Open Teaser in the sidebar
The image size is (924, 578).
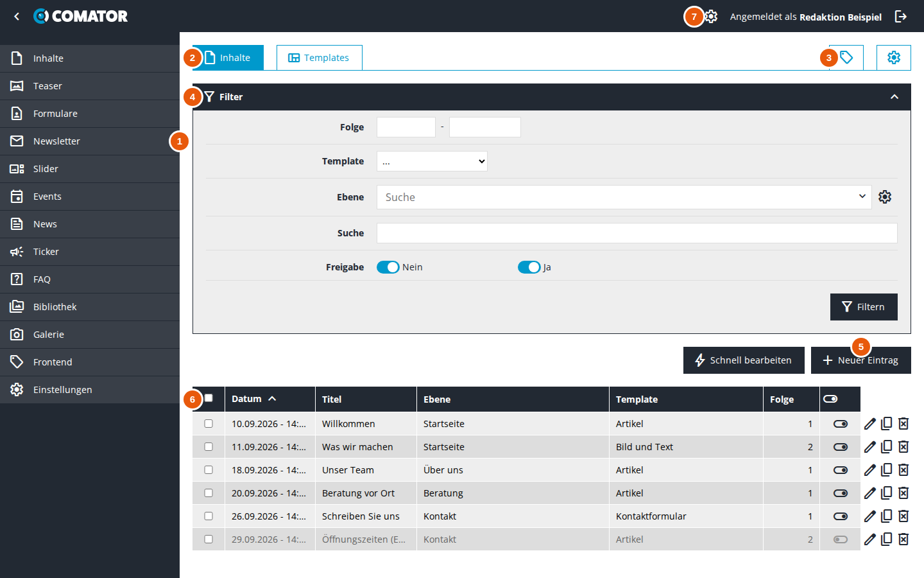pos(90,86)
